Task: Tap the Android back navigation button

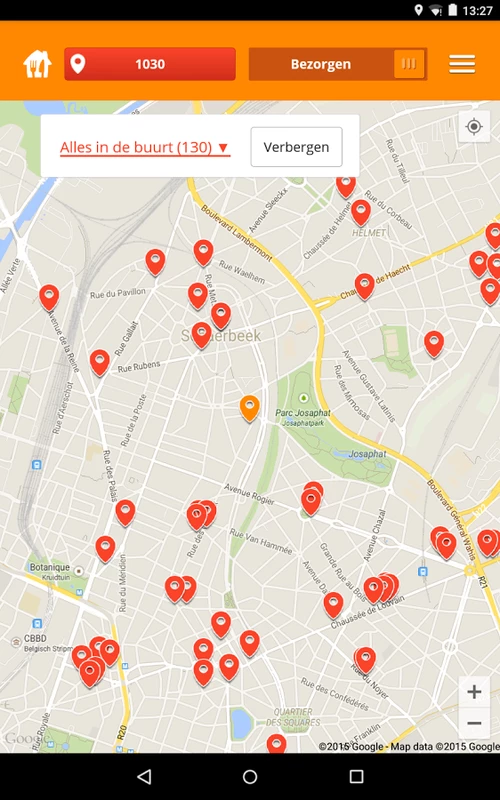Action: (x=144, y=777)
